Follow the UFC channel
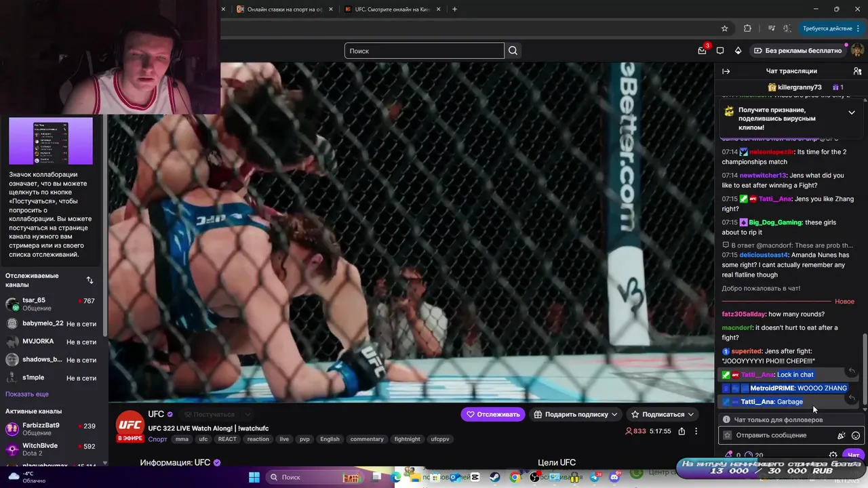 (493, 414)
